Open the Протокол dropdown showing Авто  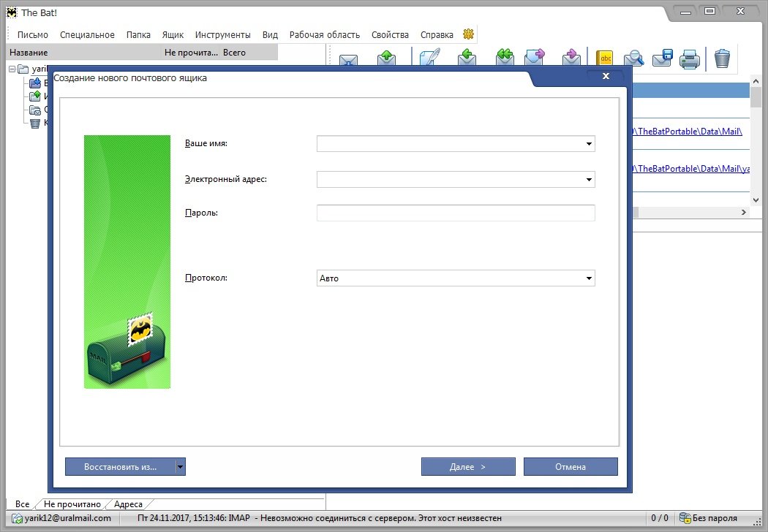pyautogui.click(x=589, y=278)
